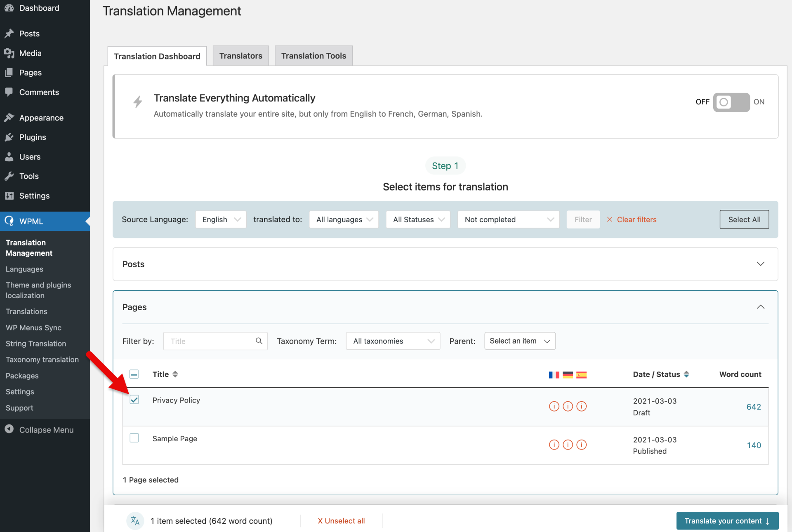Click the Comments bubble icon
The height and width of the screenshot is (532, 792).
(x=9, y=92)
